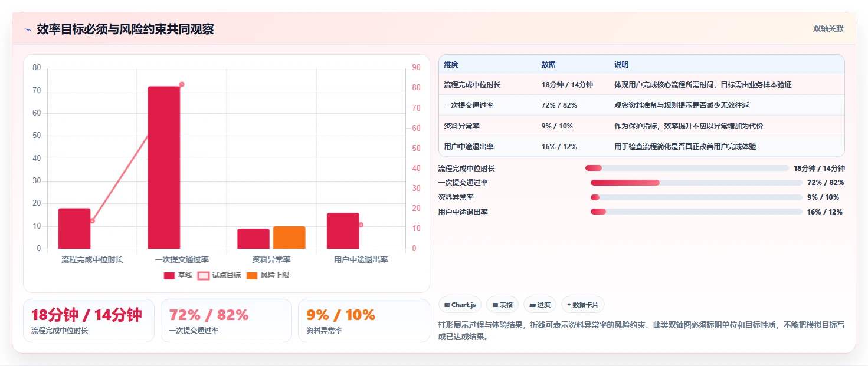Screen dimensions: 868x366
Task: Select the 数据卡片 tag chip
Action: (x=583, y=305)
